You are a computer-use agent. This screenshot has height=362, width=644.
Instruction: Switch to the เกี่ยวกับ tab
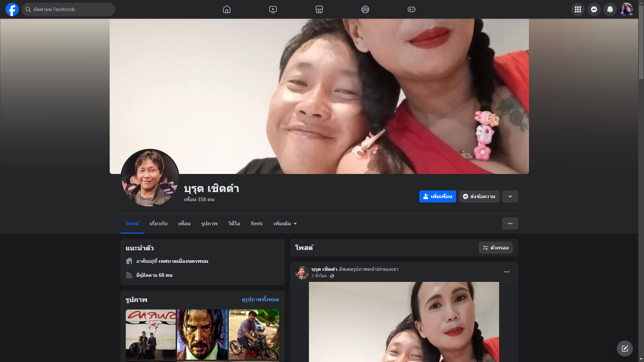tap(158, 224)
